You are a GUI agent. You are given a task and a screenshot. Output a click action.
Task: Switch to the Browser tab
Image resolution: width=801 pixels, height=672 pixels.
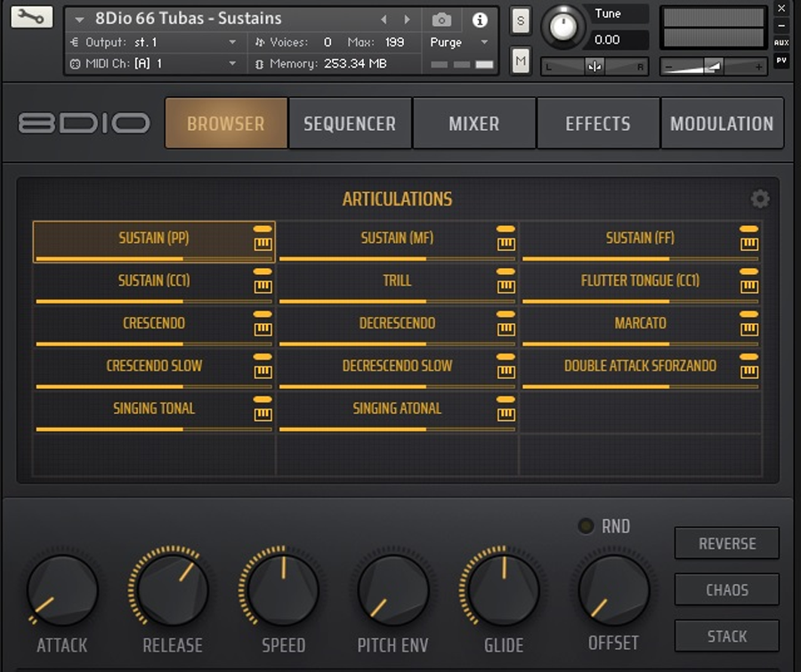point(226,123)
